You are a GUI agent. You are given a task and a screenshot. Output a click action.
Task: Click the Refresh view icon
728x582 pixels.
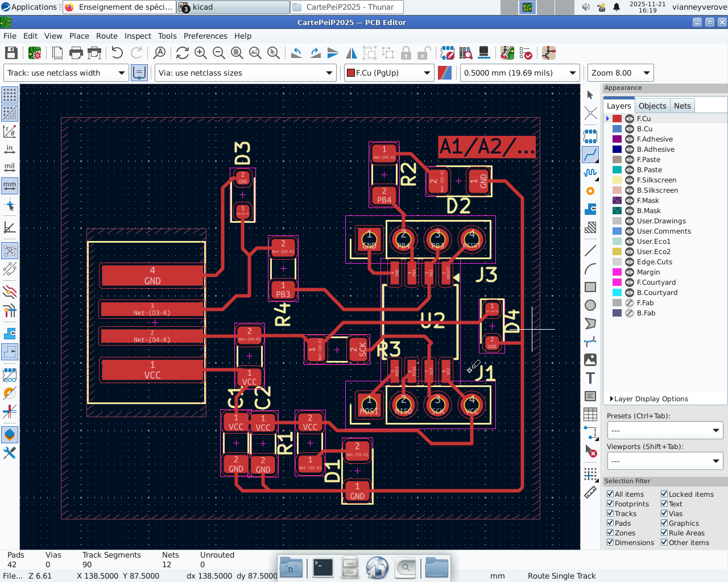tap(182, 53)
